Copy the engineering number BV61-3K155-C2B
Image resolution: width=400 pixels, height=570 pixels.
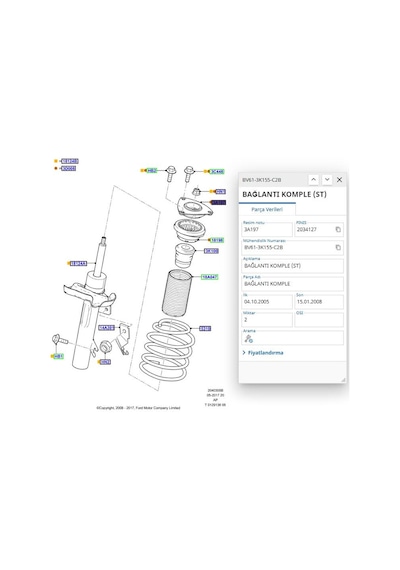tap(338, 247)
